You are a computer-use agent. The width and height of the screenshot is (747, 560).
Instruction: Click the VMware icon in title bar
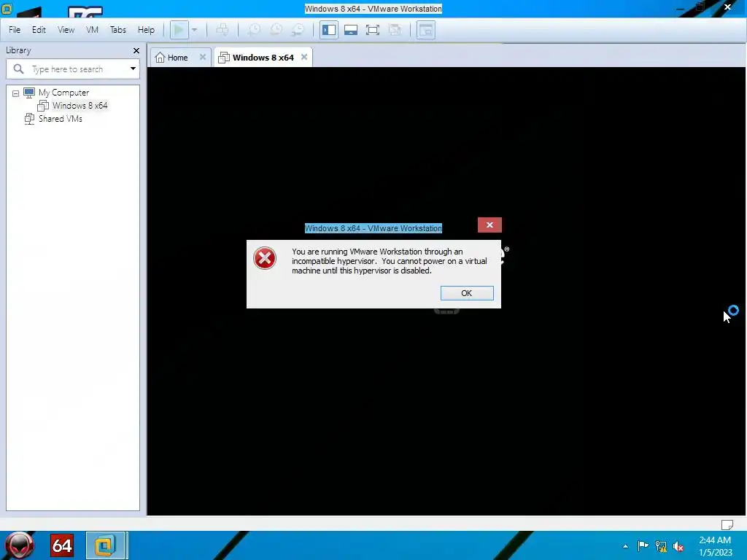[7, 9]
